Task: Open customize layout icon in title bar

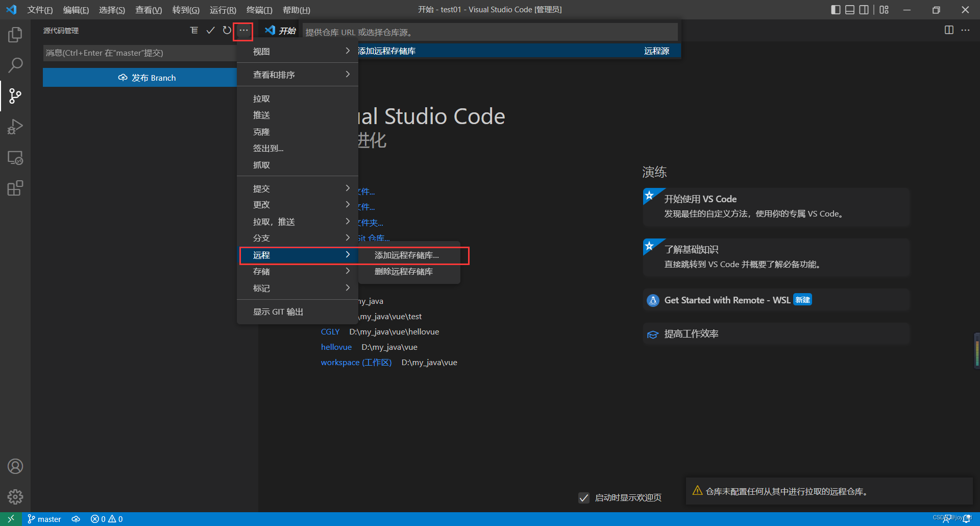Action: point(884,10)
